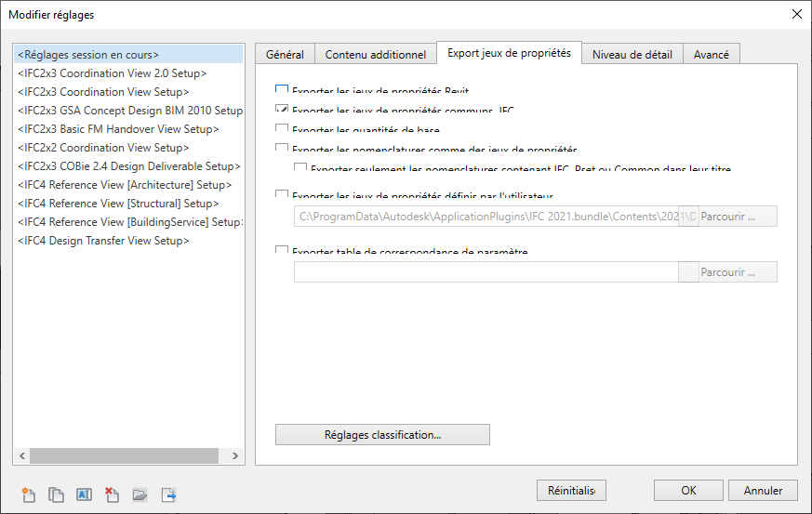Close the Modifier réglages dialog
This screenshot has width=812, height=514.
(797, 14)
